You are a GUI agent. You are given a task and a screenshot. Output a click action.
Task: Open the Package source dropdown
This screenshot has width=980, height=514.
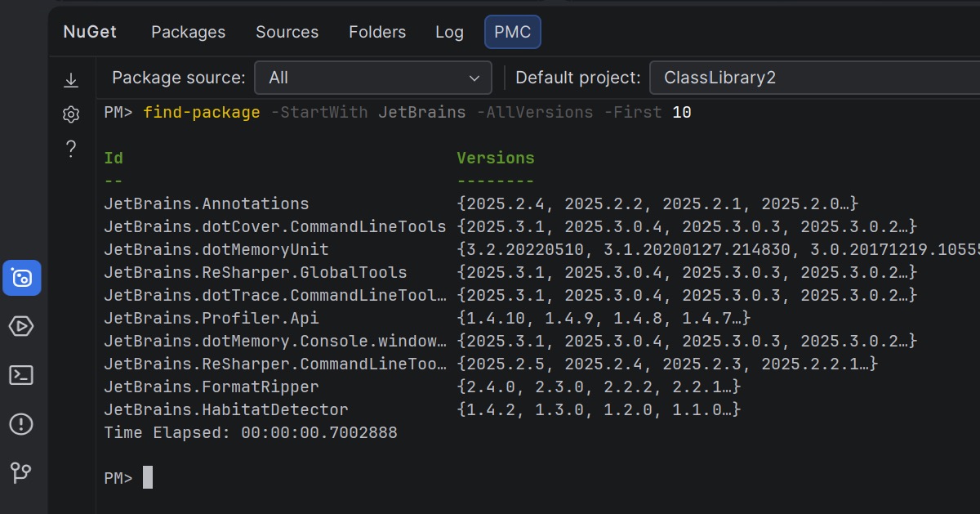click(x=373, y=78)
